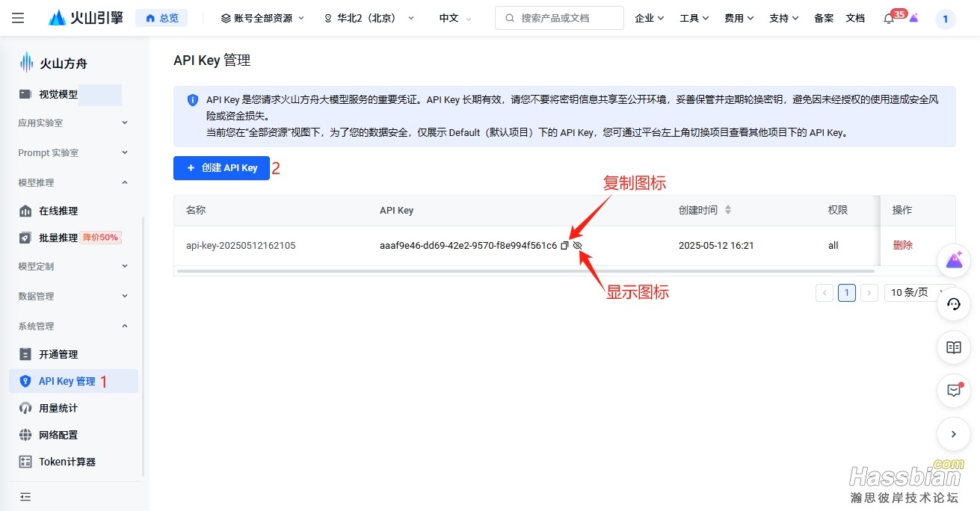
Task: Click the info icon in notice banner
Action: point(193,99)
